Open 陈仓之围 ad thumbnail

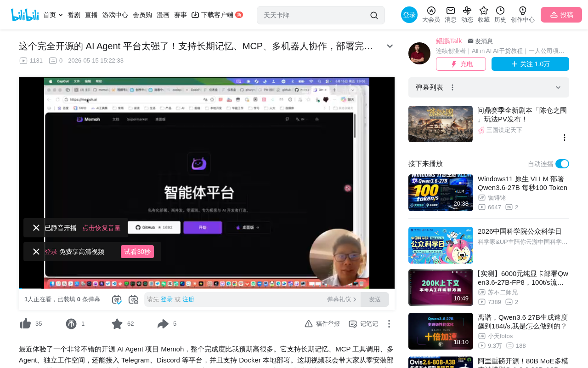pyautogui.click(x=441, y=124)
